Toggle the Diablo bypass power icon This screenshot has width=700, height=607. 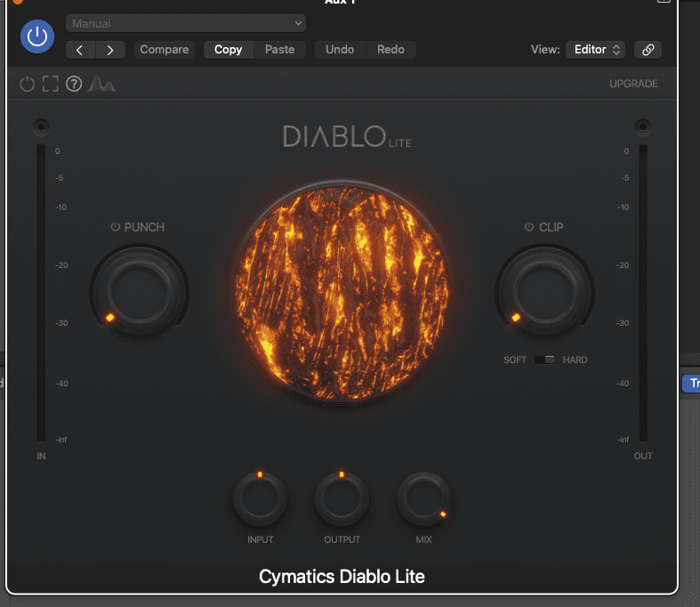click(x=28, y=84)
